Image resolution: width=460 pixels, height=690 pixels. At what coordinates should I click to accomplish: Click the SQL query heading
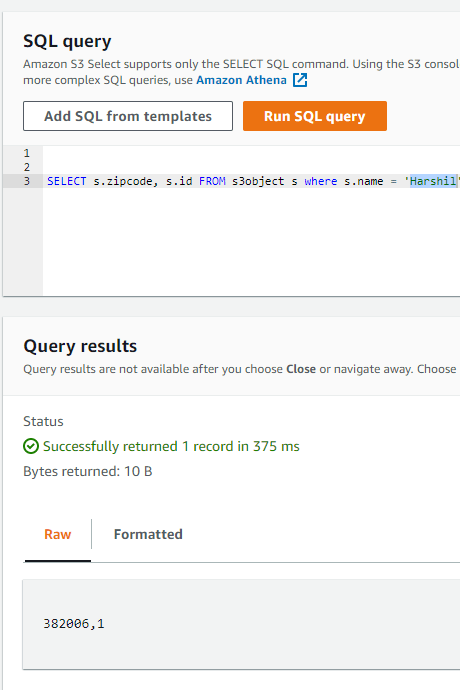click(x=67, y=41)
